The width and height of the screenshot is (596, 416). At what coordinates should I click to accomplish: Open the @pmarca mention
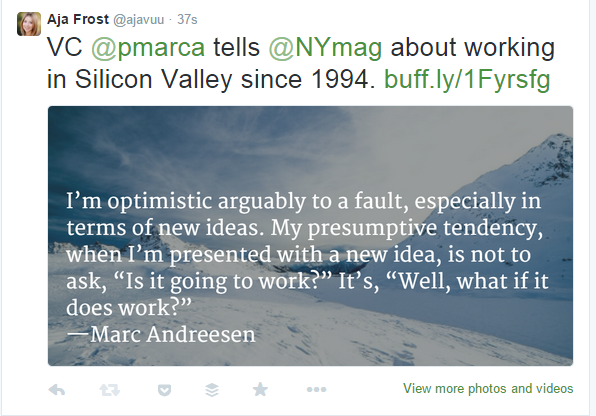coord(148,48)
